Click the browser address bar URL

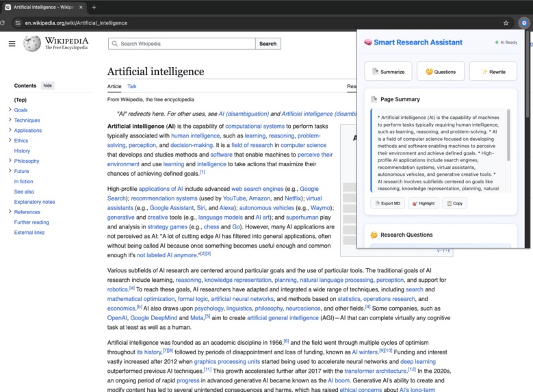click(76, 23)
